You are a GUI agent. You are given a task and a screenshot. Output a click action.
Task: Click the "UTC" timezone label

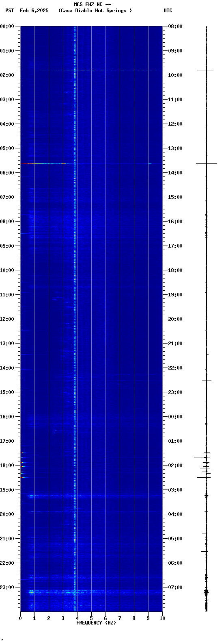[x=168, y=11]
